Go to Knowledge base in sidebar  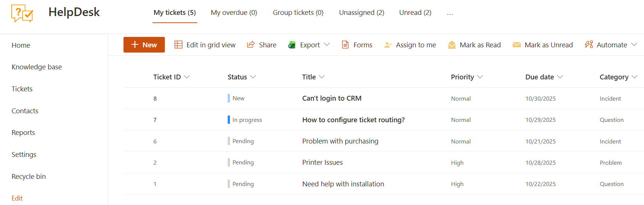36,67
